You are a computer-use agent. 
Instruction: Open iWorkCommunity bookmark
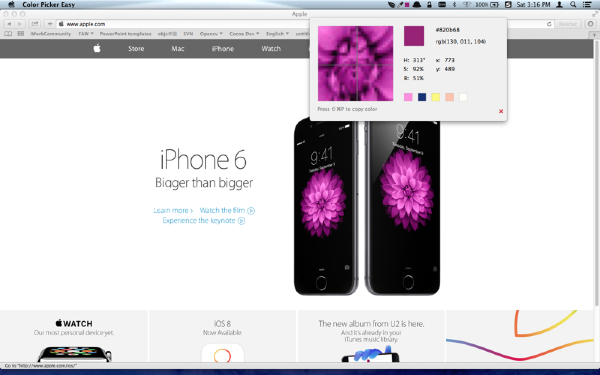(x=51, y=34)
